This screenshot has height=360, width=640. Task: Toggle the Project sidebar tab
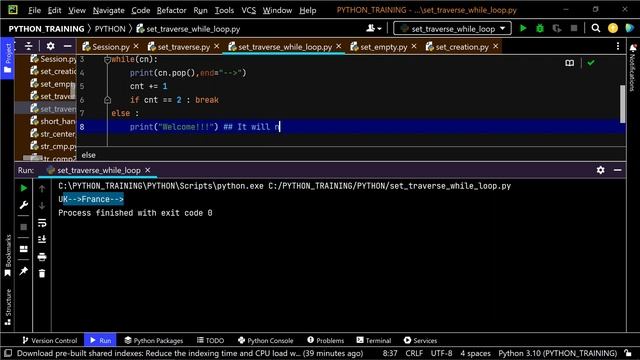(x=7, y=58)
